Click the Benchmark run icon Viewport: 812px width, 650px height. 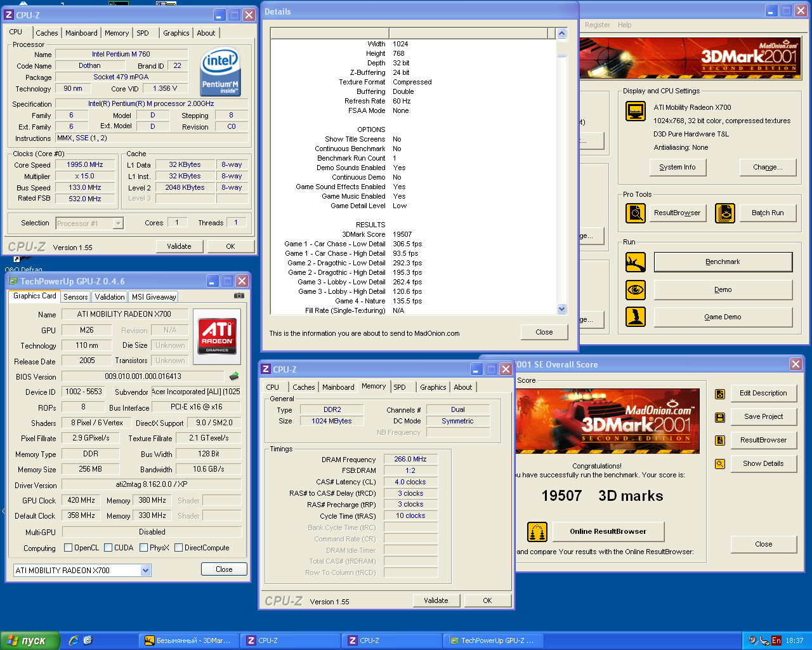pos(636,262)
